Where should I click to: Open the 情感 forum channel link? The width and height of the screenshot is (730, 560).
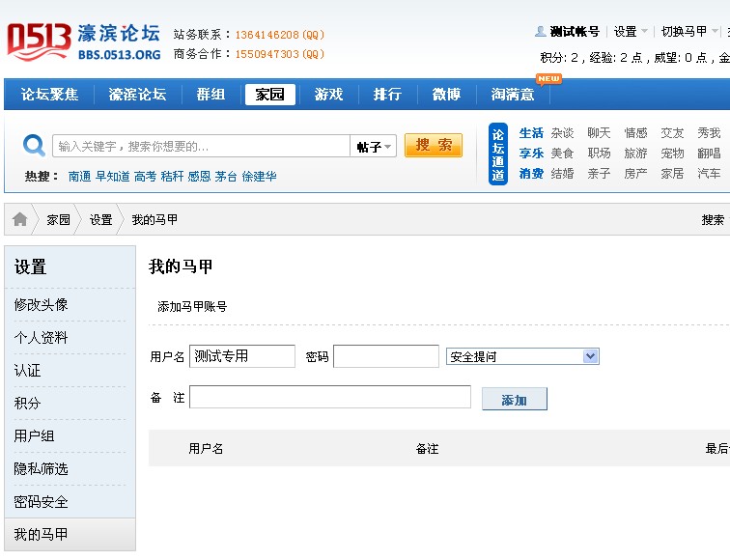click(x=636, y=133)
